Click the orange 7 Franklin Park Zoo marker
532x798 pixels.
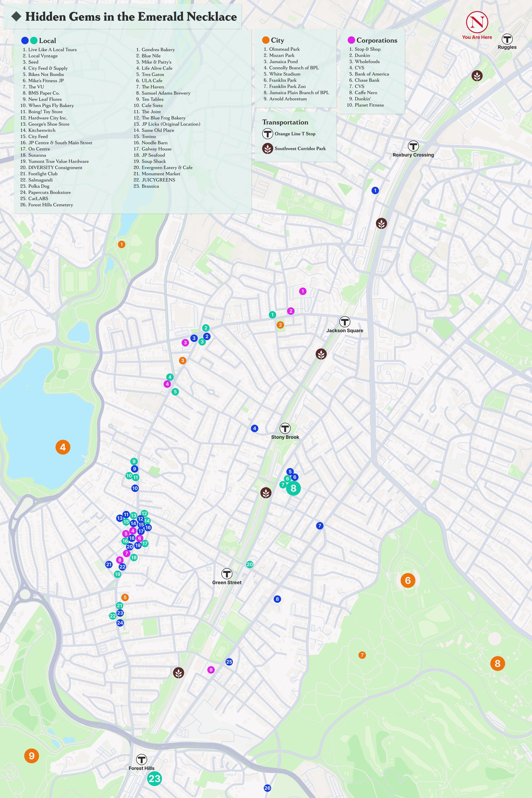(362, 655)
